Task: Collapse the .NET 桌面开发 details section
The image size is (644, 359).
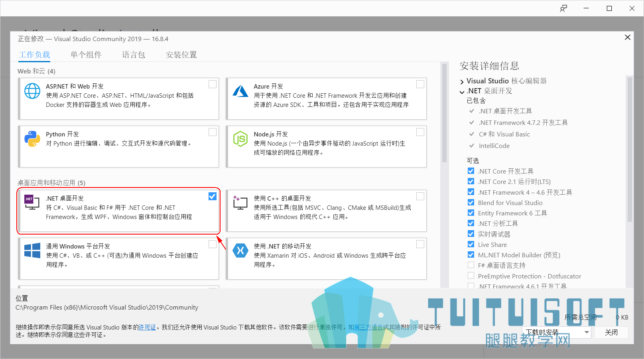Action: [462, 91]
